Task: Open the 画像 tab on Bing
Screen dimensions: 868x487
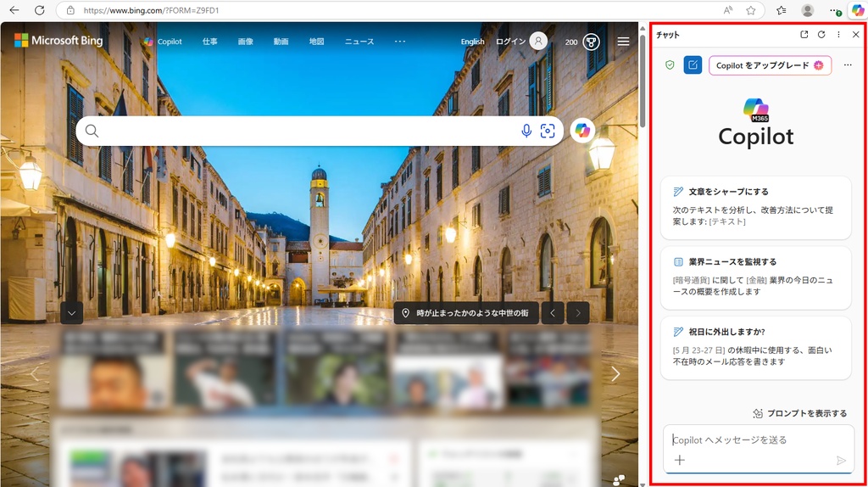Action: 245,42
